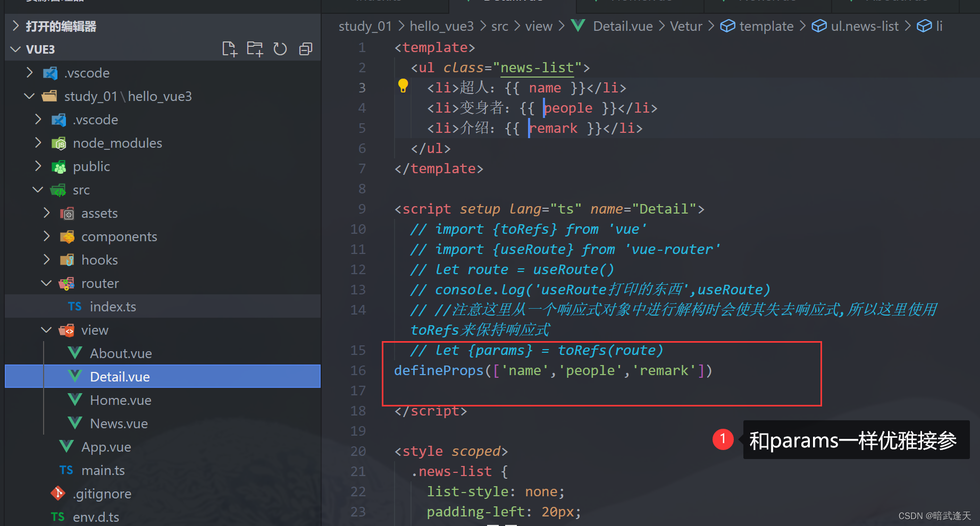Click Vetur in the breadcrumb path

[686, 26]
